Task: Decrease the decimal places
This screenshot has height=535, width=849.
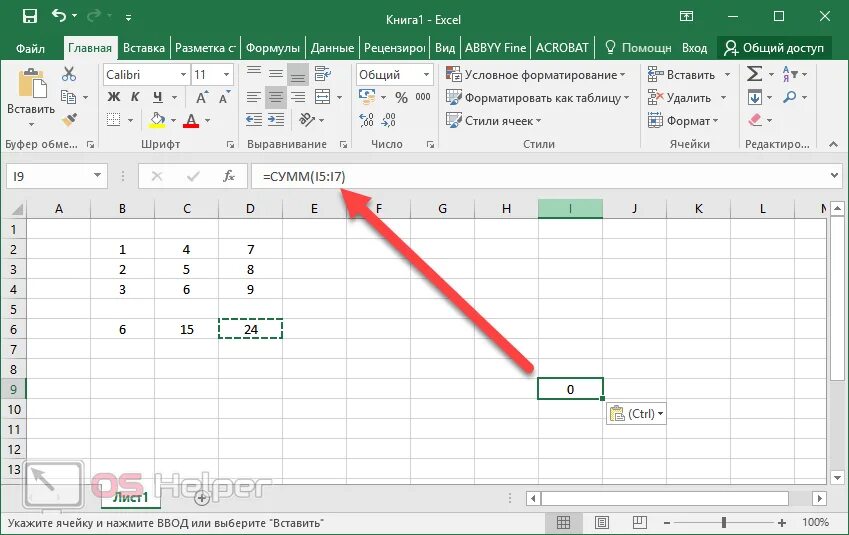Action: [389, 120]
